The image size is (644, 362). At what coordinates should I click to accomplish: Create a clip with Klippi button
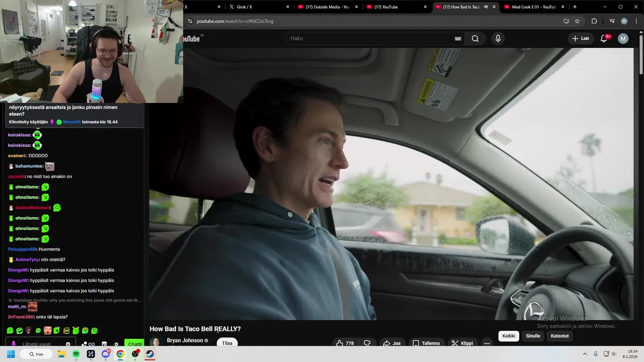coord(462,343)
